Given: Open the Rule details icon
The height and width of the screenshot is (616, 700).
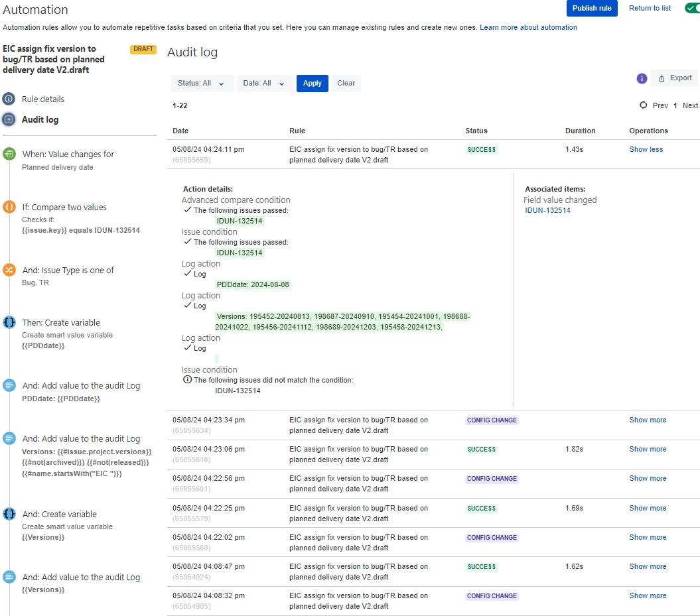Looking at the screenshot, I should [9, 99].
